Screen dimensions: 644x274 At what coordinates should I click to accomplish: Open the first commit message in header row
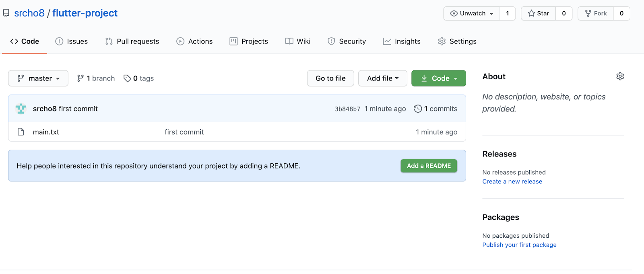click(78, 109)
